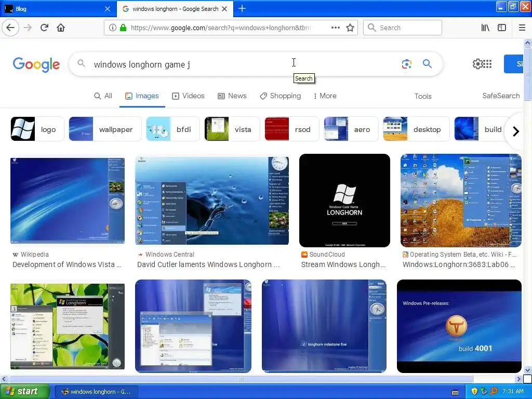The width and height of the screenshot is (532, 399).
Task: Toggle the Firefox sidebar icon
Action: [x=502, y=28]
